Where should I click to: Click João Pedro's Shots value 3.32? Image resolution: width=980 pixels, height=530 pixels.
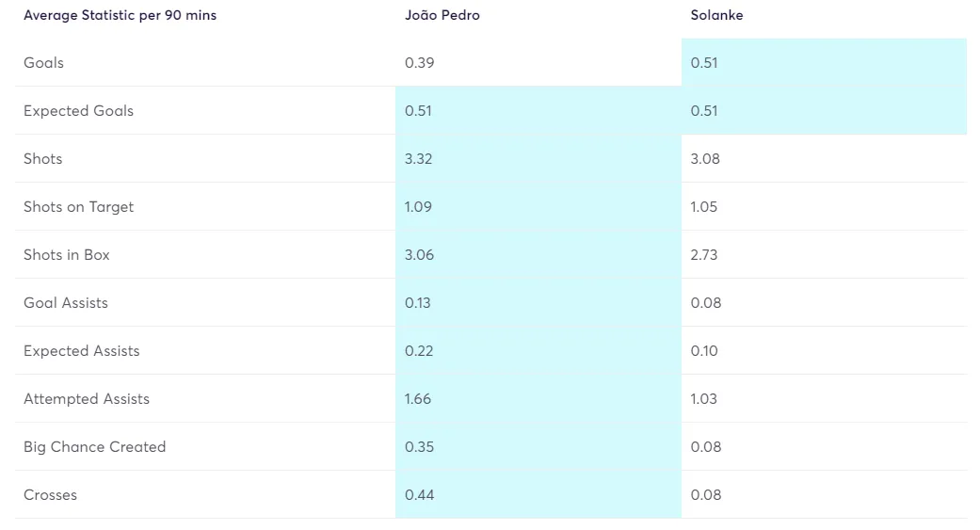coord(418,159)
